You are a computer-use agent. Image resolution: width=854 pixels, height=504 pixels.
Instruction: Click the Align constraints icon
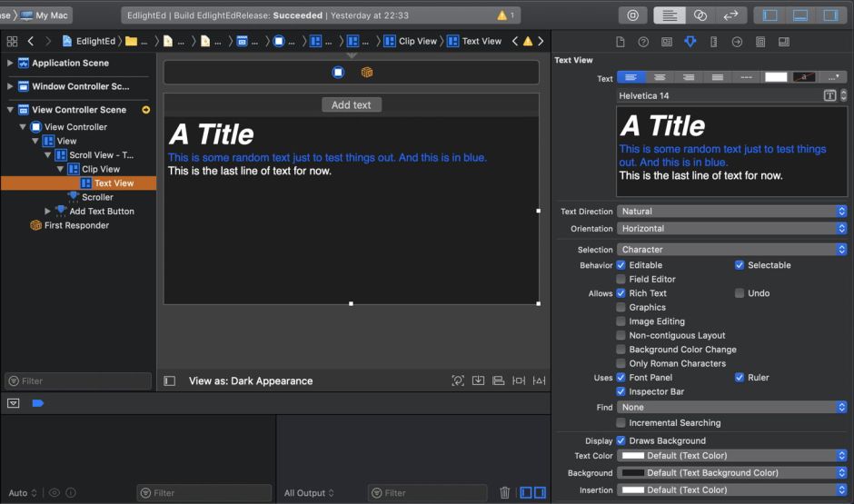pyautogui.click(x=498, y=381)
